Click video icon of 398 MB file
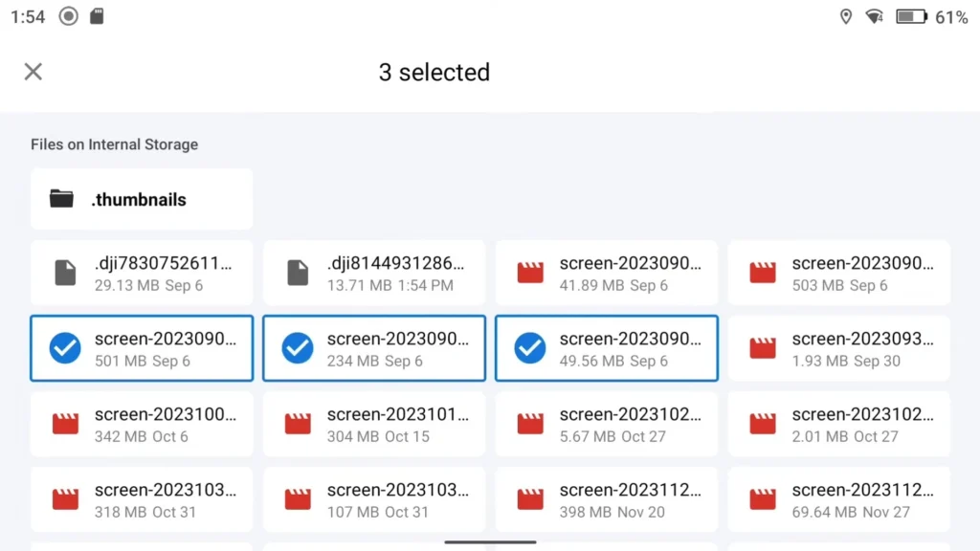The width and height of the screenshot is (980, 551). [x=530, y=499]
